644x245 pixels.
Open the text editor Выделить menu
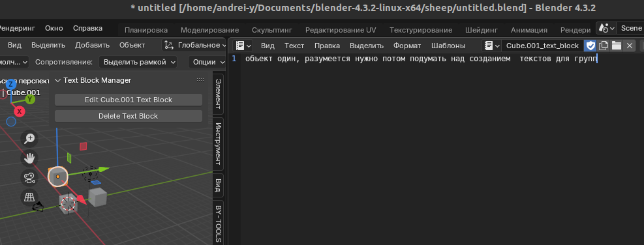point(366,46)
